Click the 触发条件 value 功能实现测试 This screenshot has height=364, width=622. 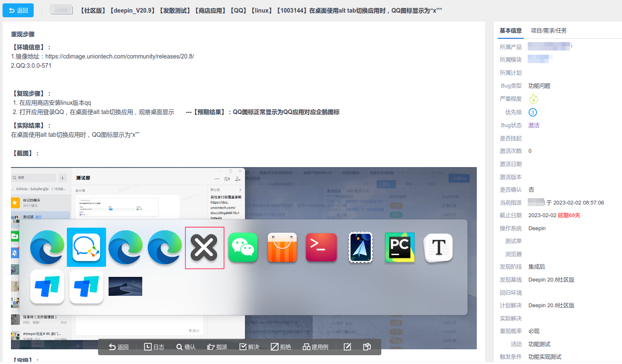545,357
